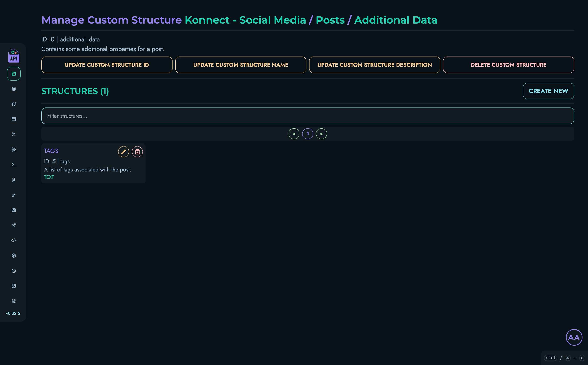588x365 pixels.
Task: Open the crossed tools sidebar icon
Action: [x=14, y=134]
